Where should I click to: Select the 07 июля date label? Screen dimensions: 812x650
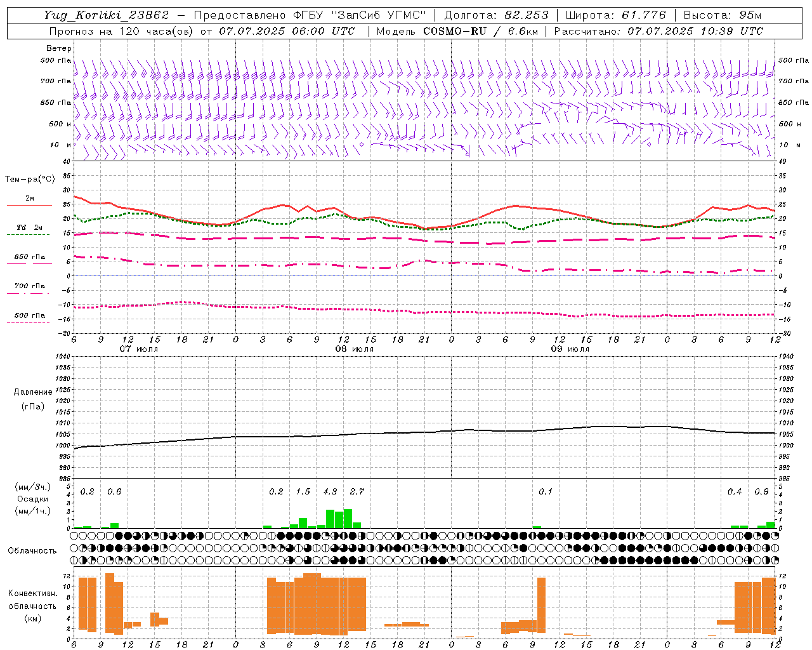click(139, 349)
